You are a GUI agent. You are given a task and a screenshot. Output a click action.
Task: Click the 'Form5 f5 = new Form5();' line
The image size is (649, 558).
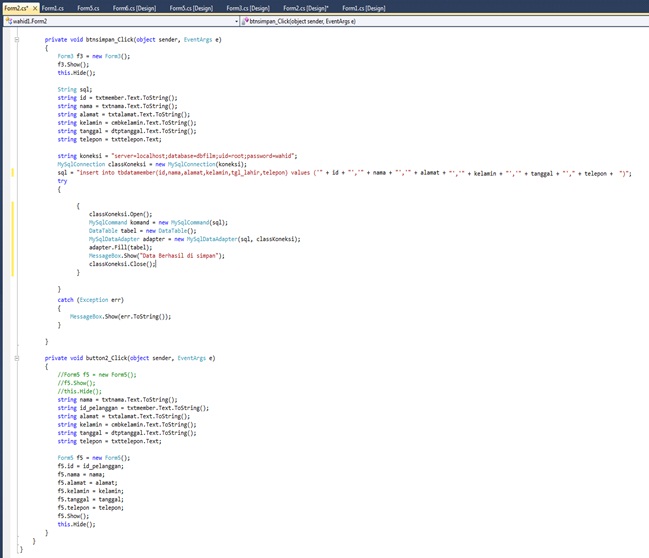coord(94,458)
